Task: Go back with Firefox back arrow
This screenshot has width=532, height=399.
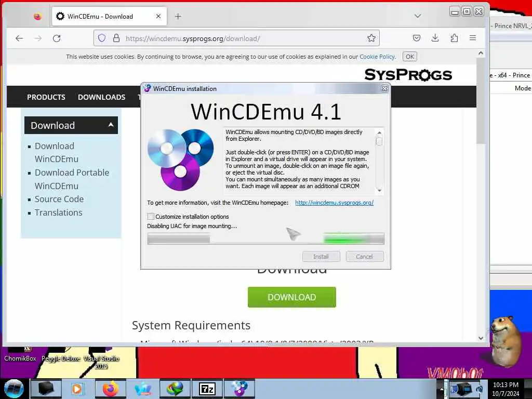Action: click(x=19, y=38)
